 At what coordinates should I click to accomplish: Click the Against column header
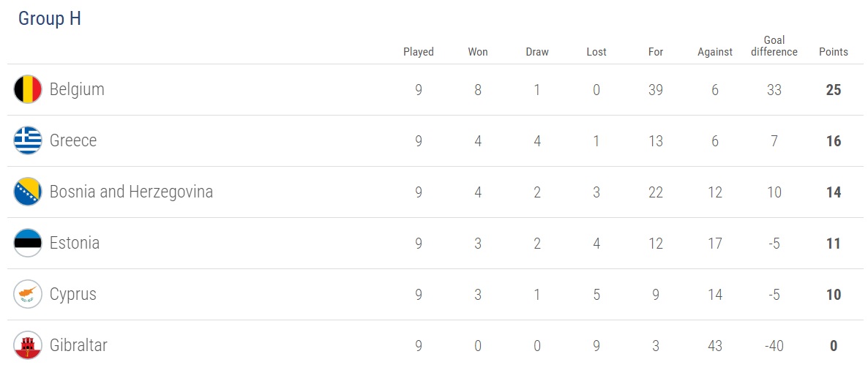[715, 52]
